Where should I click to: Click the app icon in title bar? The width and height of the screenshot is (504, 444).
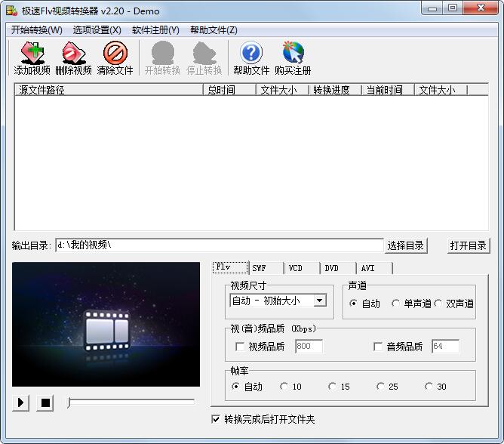11,11
